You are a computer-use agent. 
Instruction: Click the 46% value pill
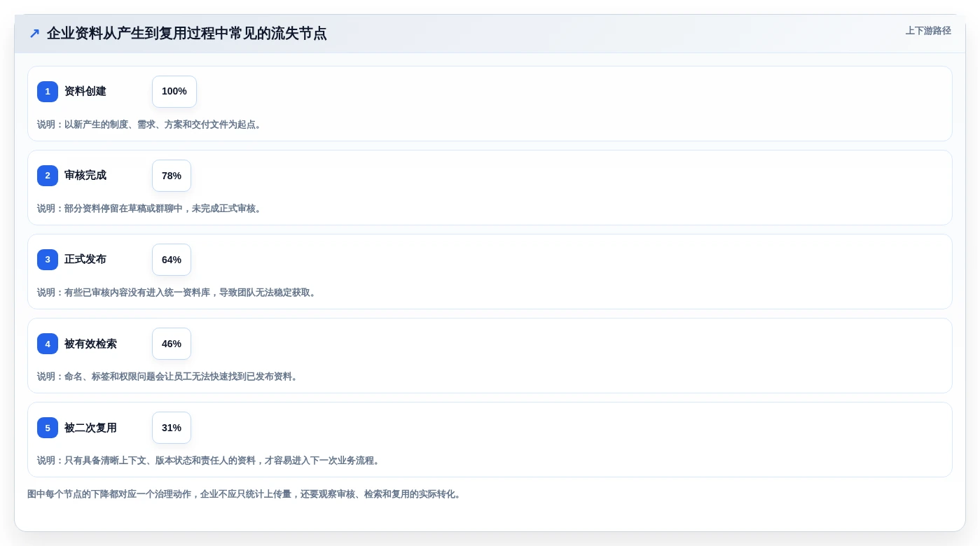[172, 344]
